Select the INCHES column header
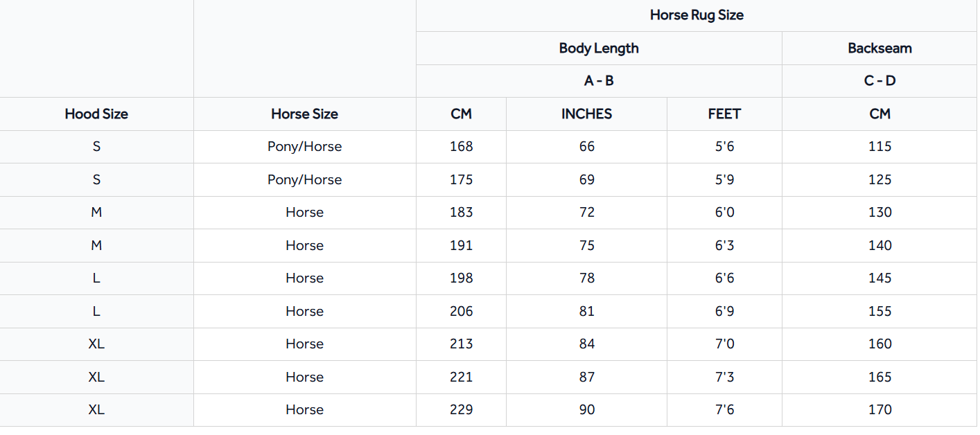980x435 pixels. click(x=586, y=114)
